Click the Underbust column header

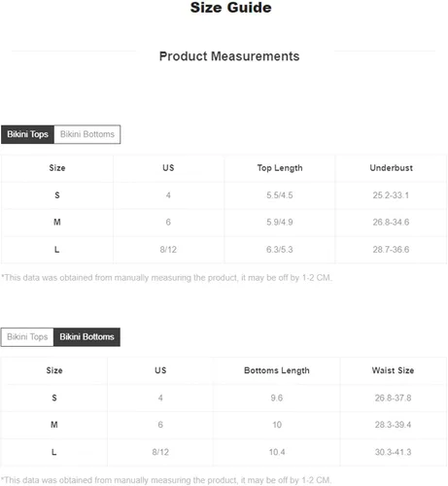(391, 168)
